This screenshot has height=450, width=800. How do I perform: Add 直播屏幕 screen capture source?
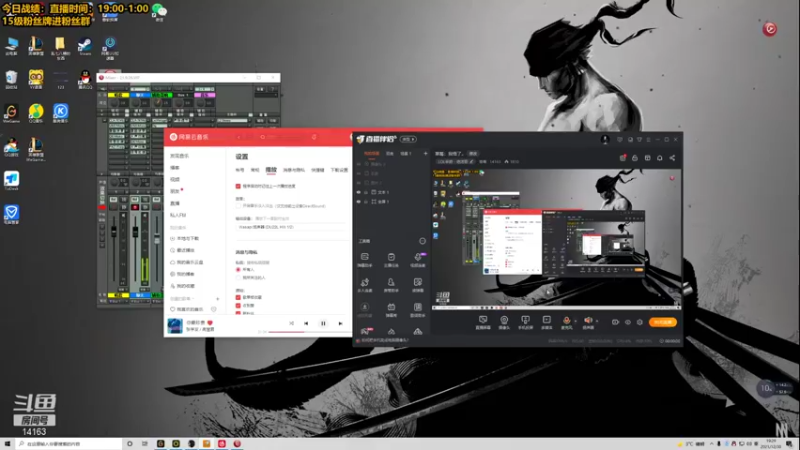(x=483, y=322)
